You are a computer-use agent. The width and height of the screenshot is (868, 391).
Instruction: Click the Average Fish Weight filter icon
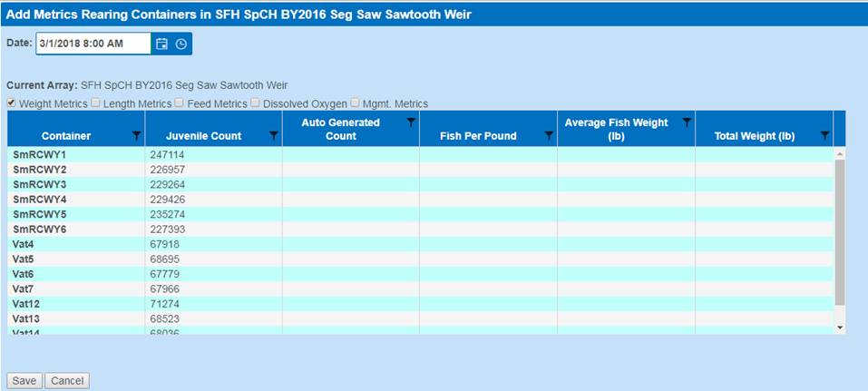687,122
